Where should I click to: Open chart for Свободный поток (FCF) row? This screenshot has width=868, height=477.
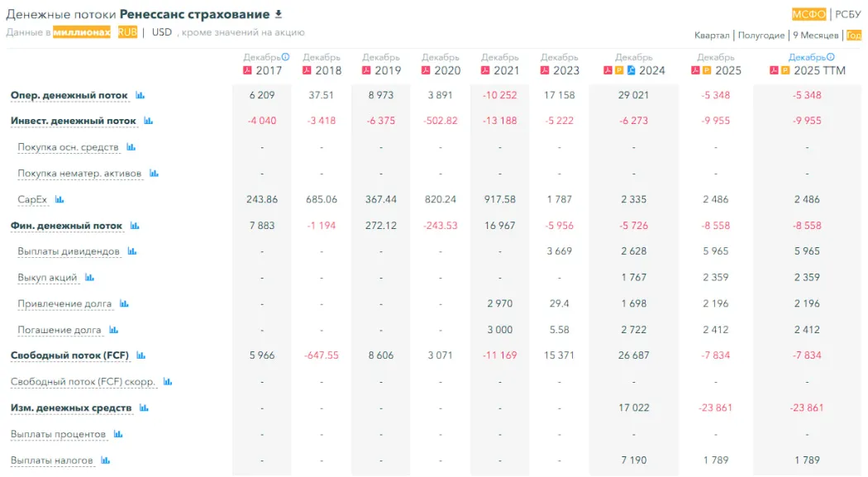pos(141,355)
